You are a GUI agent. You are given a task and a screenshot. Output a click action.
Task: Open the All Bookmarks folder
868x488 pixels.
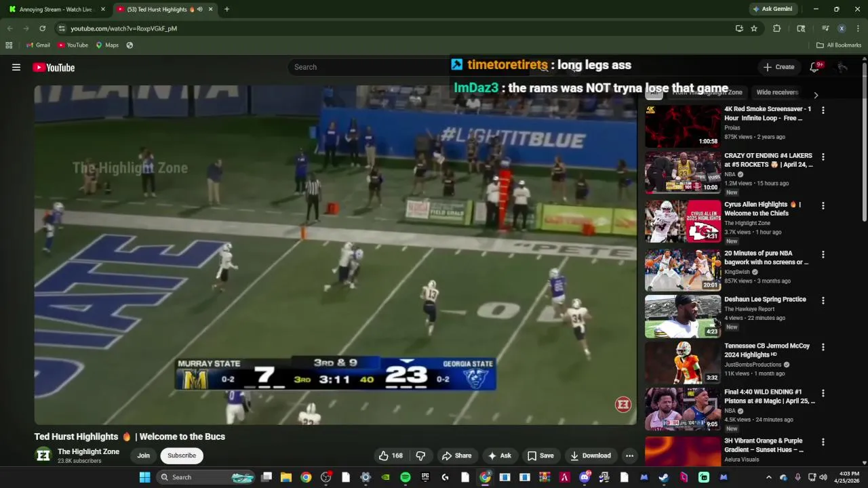pos(839,45)
